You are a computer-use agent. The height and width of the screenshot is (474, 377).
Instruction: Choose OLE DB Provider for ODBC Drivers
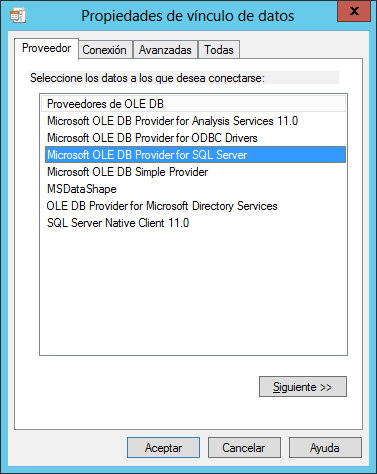coord(195,138)
